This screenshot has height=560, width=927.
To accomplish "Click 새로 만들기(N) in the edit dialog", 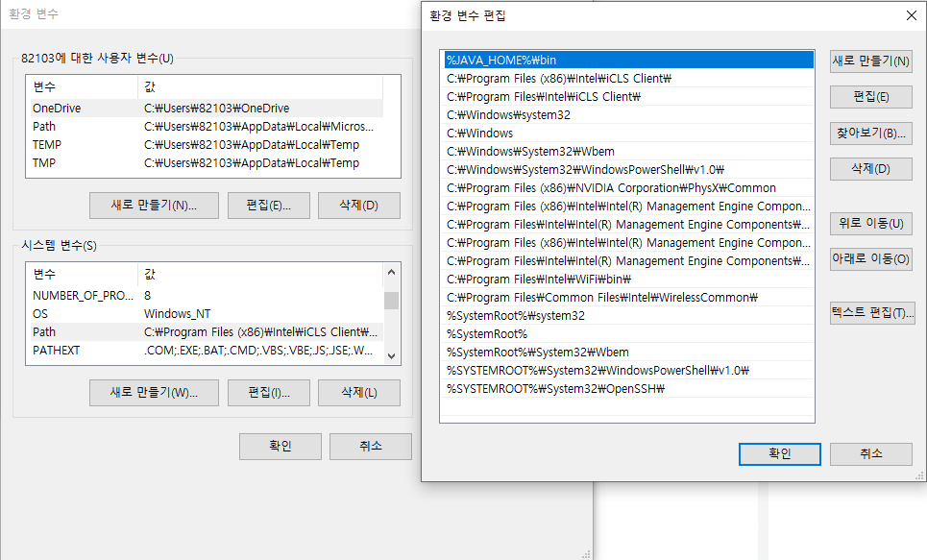I will click(871, 61).
